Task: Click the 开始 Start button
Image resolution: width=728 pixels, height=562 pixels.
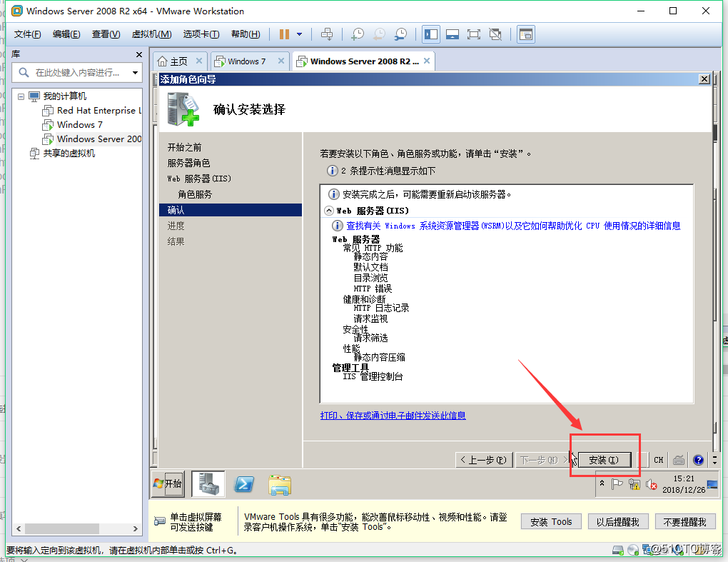Action: coord(168,484)
